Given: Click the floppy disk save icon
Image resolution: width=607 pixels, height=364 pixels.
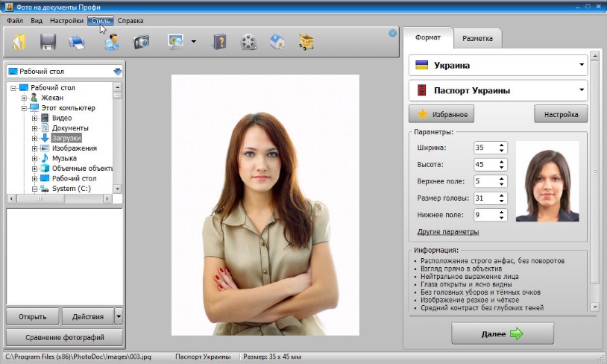Looking at the screenshot, I should (48, 42).
